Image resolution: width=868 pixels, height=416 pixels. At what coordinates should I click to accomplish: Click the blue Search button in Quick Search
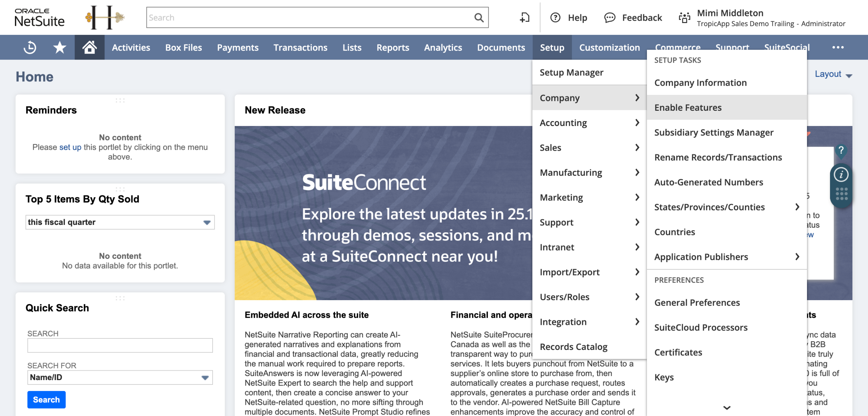tap(46, 400)
